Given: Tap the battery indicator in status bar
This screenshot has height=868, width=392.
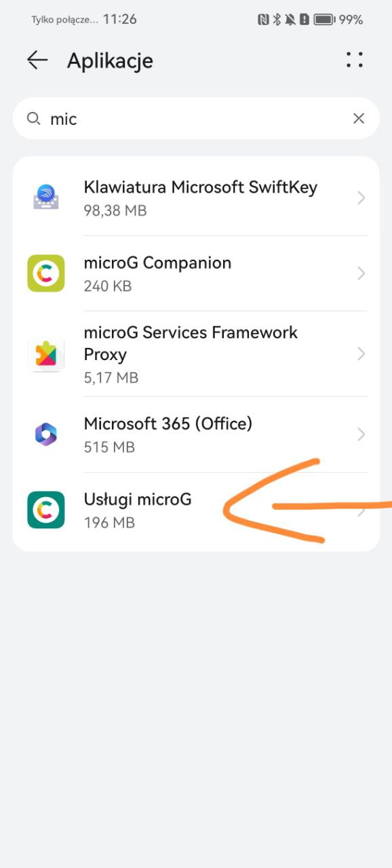Looking at the screenshot, I should (x=325, y=20).
